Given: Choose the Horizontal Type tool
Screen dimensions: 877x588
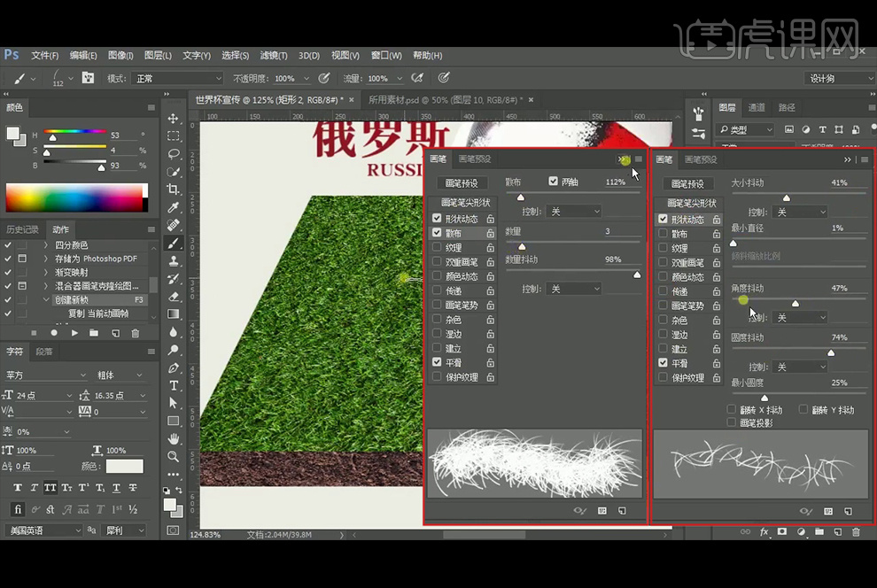Looking at the screenshot, I should 174,385.
